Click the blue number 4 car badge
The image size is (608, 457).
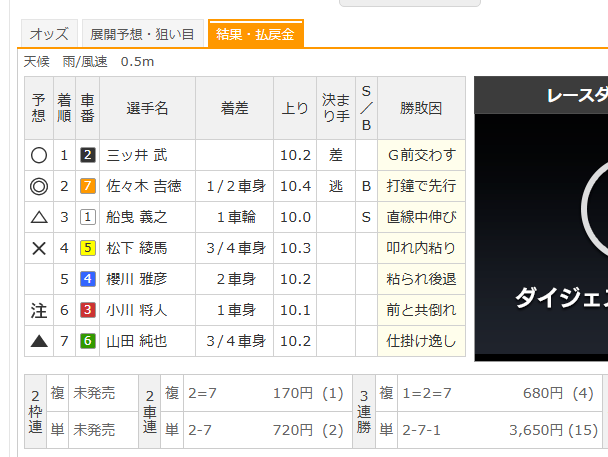click(88, 279)
